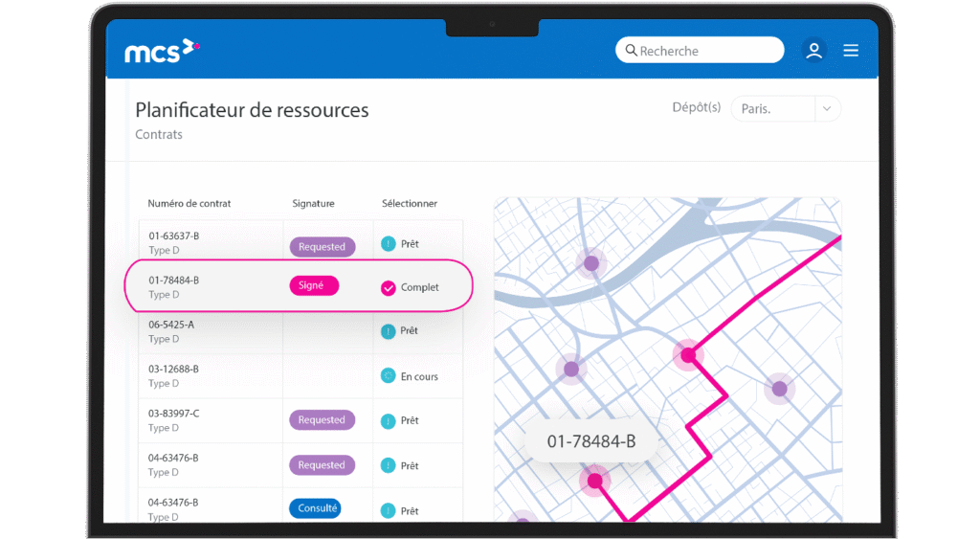The height and width of the screenshot is (539, 980).
Task: Toggle Complet checkmark for 01-78484-B
Action: tap(389, 287)
